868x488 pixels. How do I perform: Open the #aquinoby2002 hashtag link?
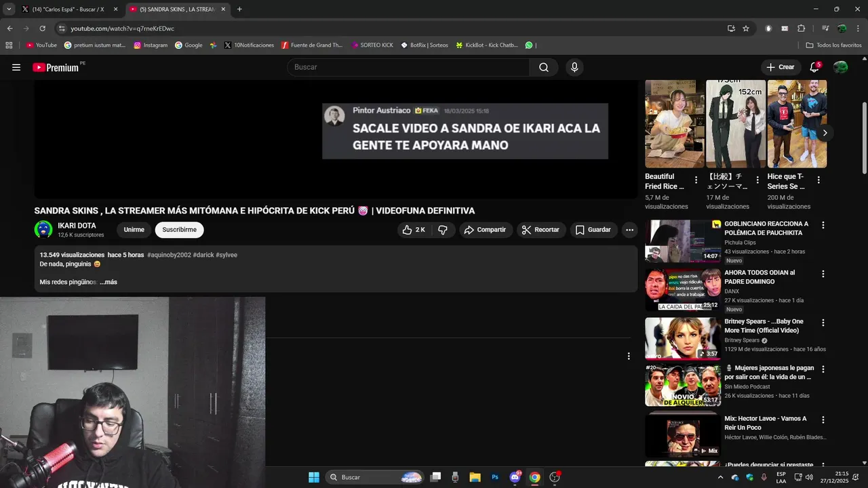tap(169, 255)
